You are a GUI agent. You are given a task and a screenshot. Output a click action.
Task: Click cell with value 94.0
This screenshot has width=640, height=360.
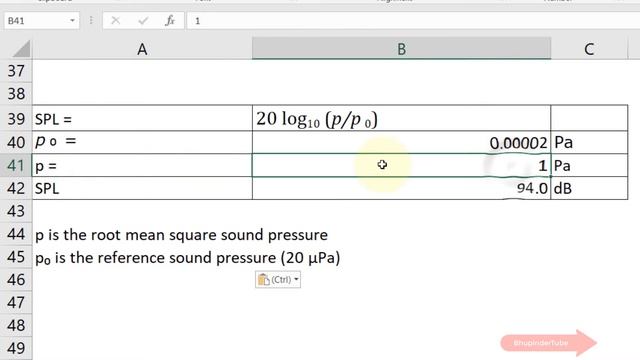pos(401,188)
